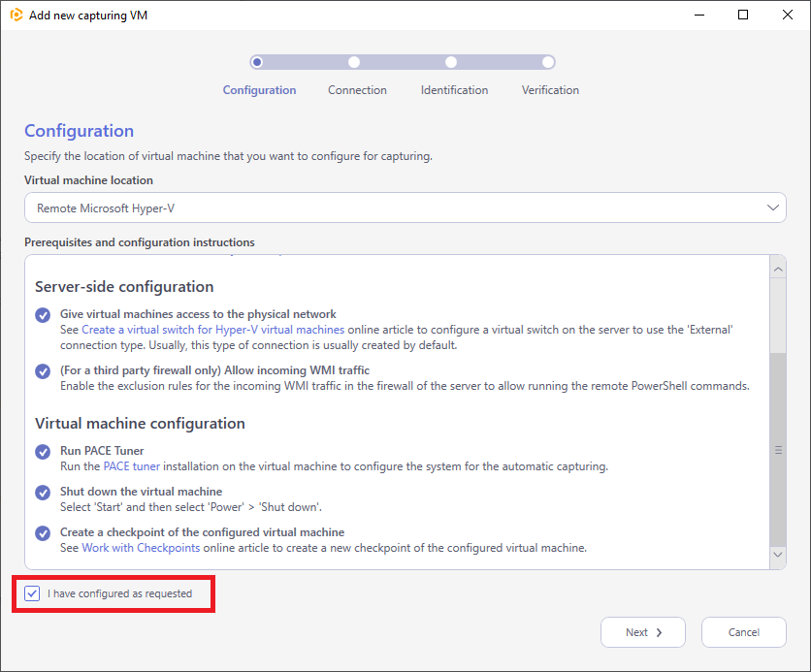Open the PACE tuner link
This screenshot has height=672, width=811.
[132, 466]
